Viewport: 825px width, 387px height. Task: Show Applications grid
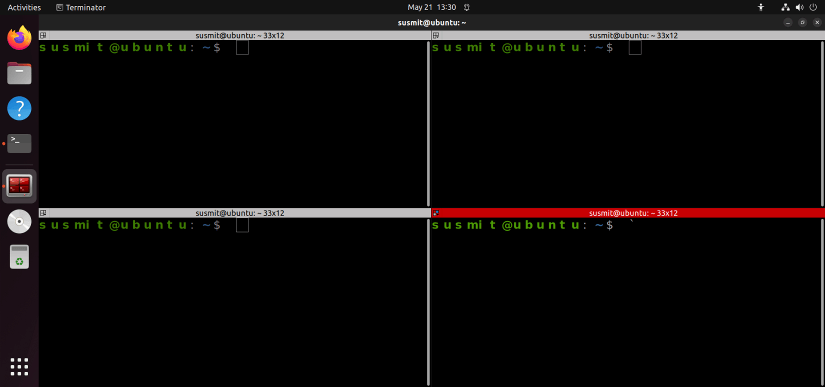(x=19, y=366)
